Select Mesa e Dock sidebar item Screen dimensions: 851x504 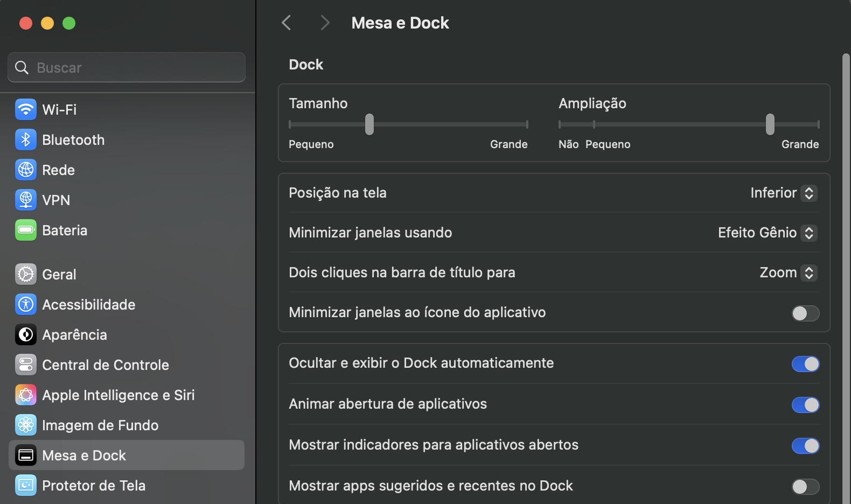click(x=127, y=456)
